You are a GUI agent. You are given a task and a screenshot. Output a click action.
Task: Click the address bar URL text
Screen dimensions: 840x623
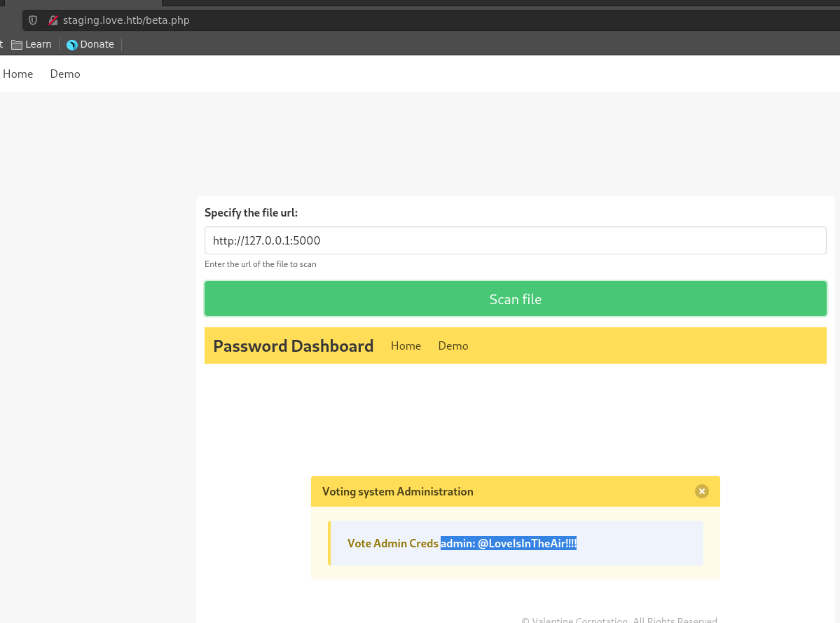pyautogui.click(x=126, y=20)
